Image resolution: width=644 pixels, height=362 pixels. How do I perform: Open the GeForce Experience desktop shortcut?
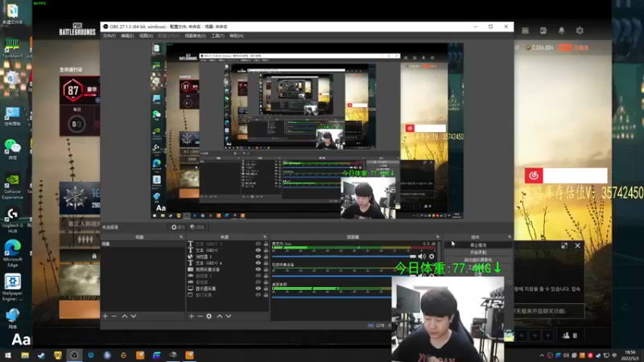tap(12, 187)
